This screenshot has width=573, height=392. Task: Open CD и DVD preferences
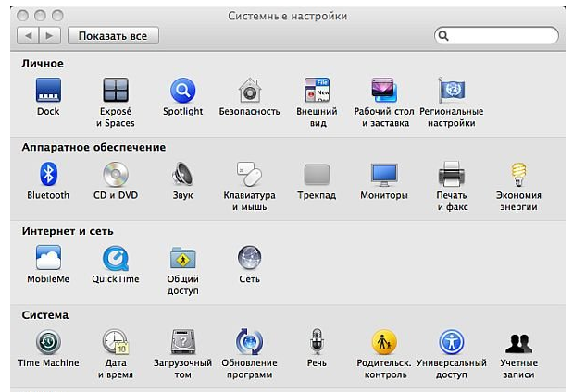pyautogui.click(x=116, y=174)
